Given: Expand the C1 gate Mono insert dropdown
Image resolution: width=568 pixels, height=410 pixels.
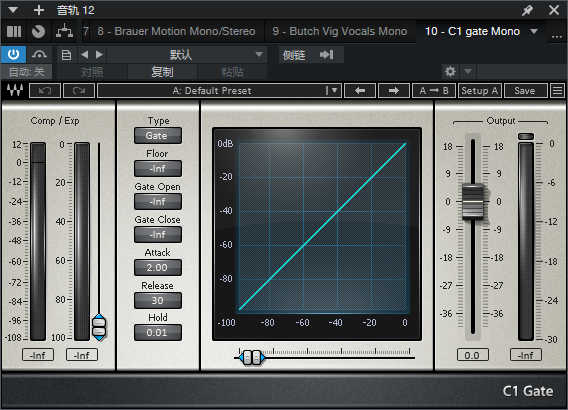Looking at the screenshot, I should [534, 32].
